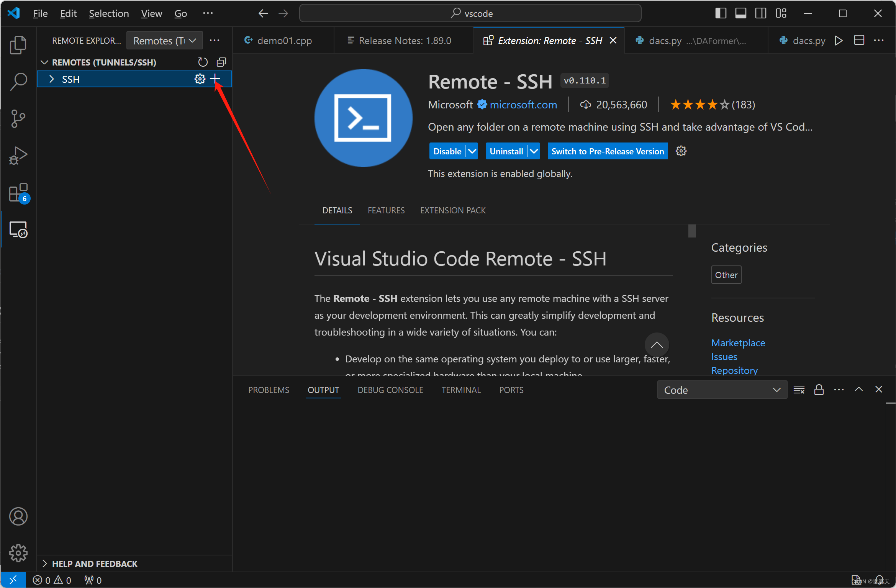Switch to Pre-Release Version
The image size is (896, 588).
click(608, 151)
